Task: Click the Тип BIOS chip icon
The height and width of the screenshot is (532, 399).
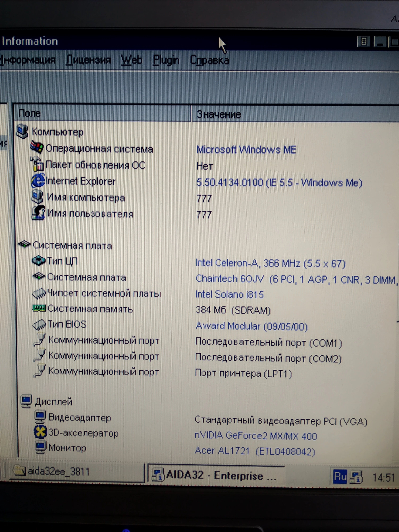Action: (39, 324)
